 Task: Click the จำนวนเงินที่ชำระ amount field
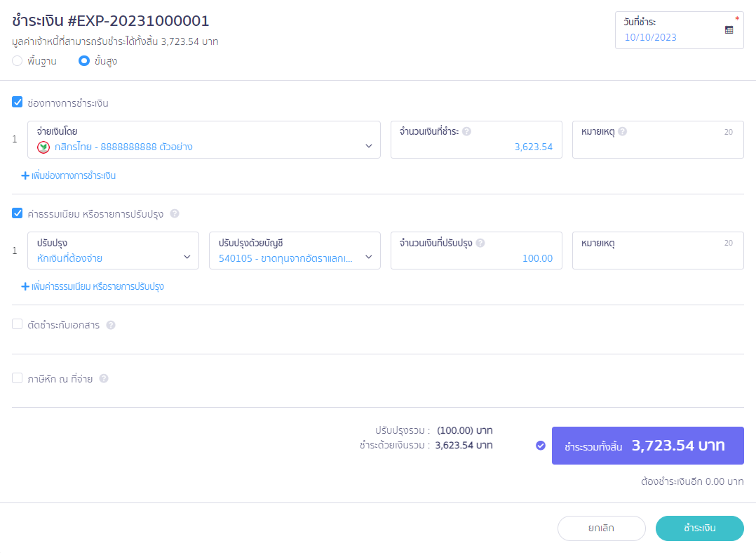coord(475,147)
